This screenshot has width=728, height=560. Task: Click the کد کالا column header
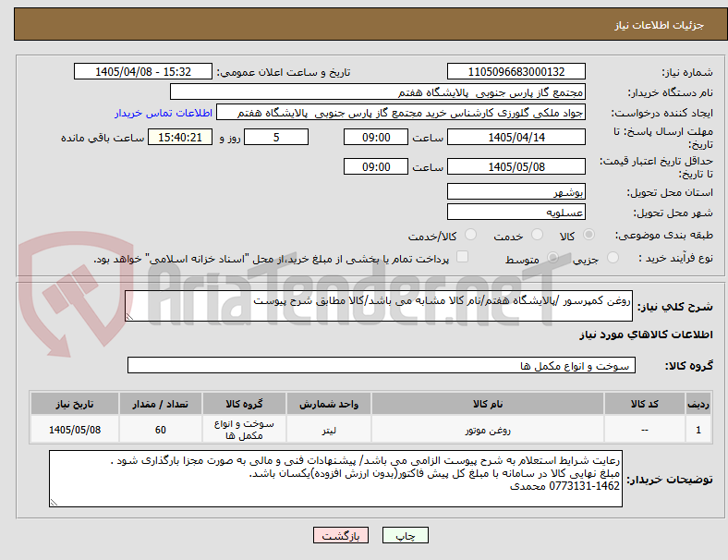tap(645, 404)
